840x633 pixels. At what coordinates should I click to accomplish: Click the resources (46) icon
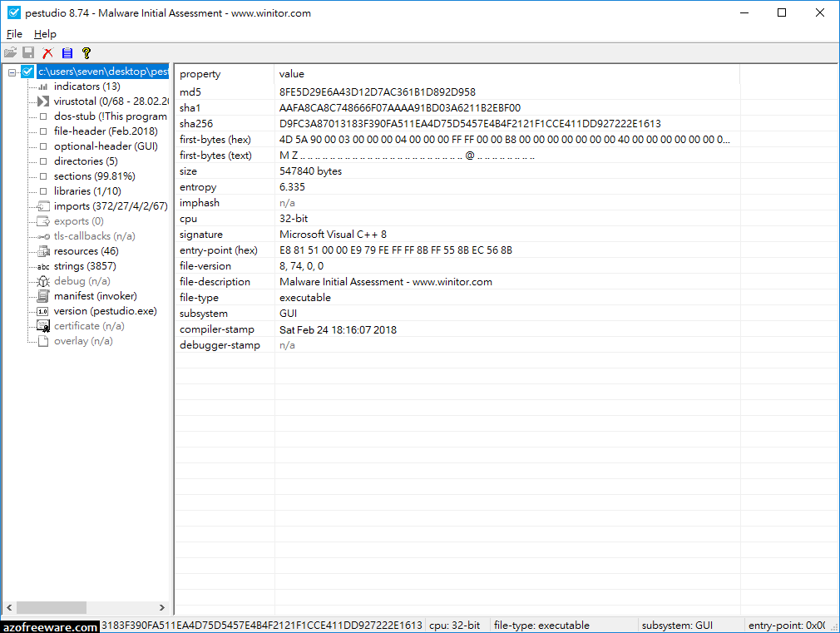(x=42, y=250)
